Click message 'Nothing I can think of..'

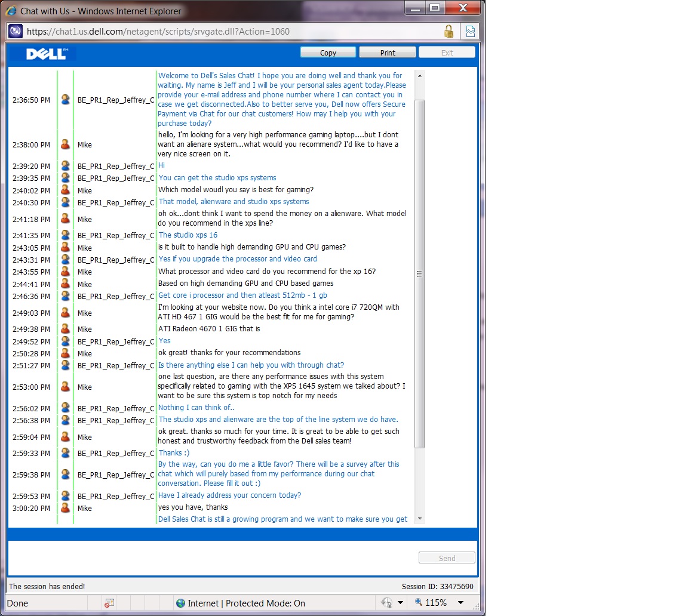pyautogui.click(x=196, y=408)
